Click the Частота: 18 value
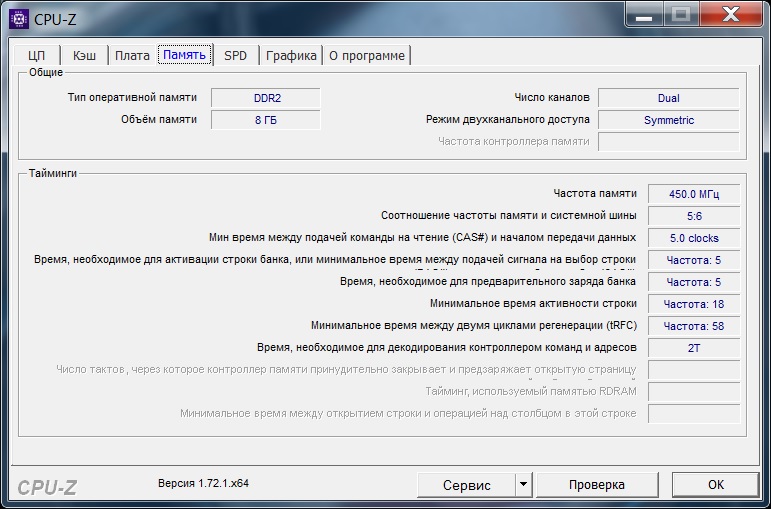This screenshot has width=771, height=509. pyautogui.click(x=694, y=304)
